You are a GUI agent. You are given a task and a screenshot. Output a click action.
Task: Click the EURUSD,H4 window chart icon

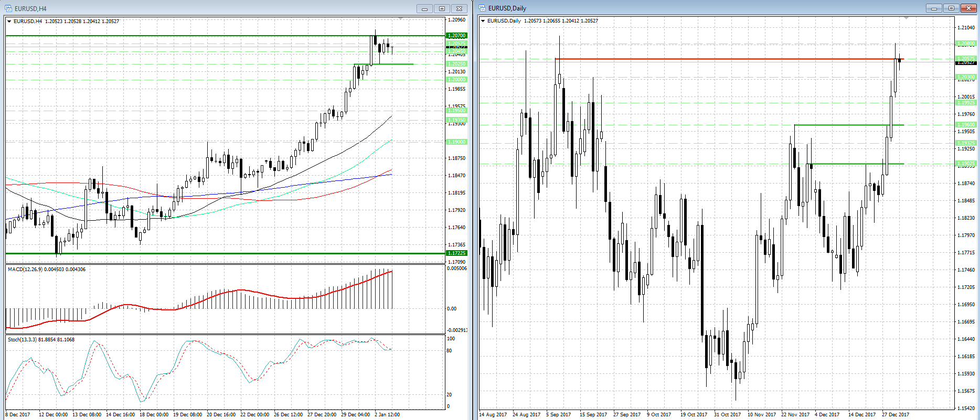9,8
